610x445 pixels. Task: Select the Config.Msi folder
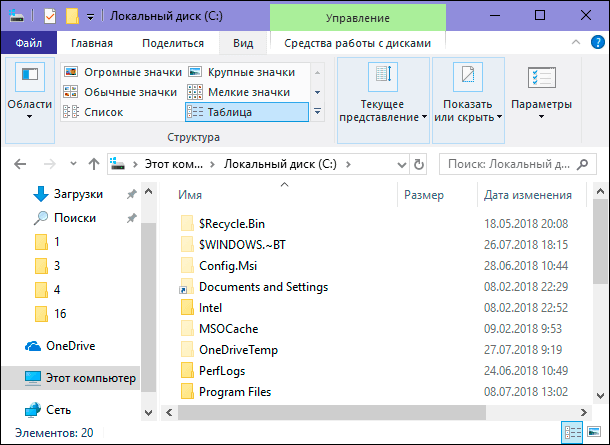tap(219, 266)
